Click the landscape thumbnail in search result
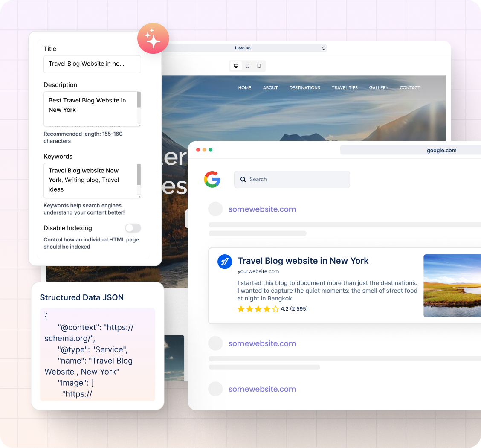This screenshot has height=448, width=481. pyautogui.click(x=452, y=286)
